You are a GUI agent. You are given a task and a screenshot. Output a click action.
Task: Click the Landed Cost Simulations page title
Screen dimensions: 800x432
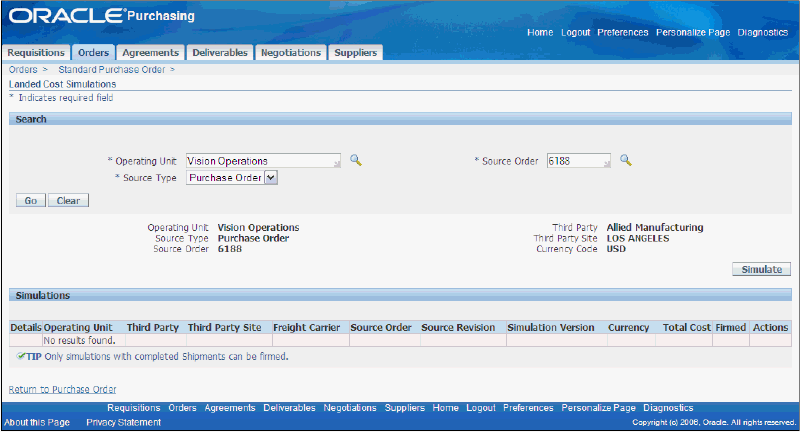(x=62, y=84)
